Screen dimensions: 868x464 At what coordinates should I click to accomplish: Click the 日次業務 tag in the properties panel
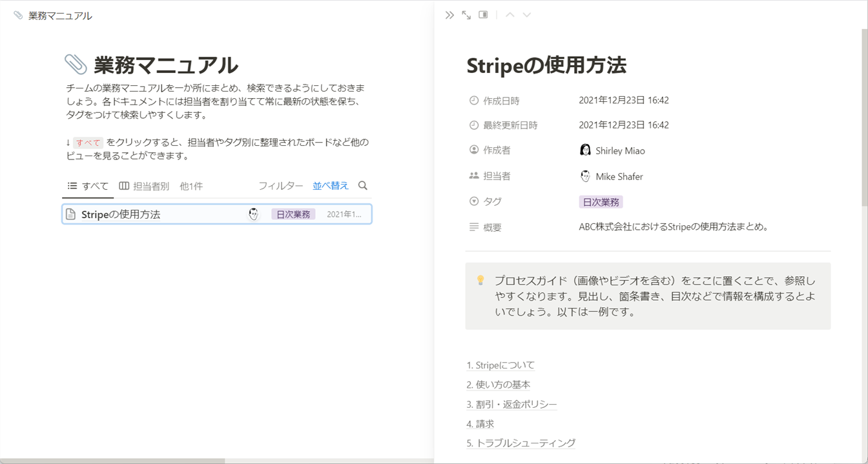tap(601, 202)
